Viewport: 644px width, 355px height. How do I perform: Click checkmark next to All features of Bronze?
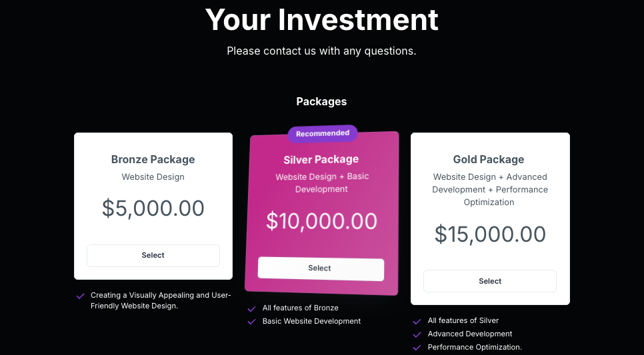[x=251, y=308]
